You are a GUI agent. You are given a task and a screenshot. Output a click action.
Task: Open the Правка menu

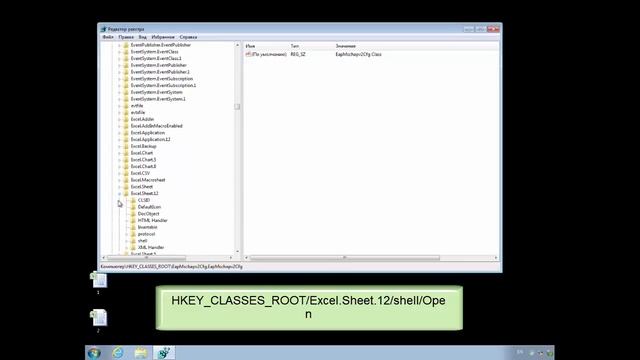click(126, 37)
